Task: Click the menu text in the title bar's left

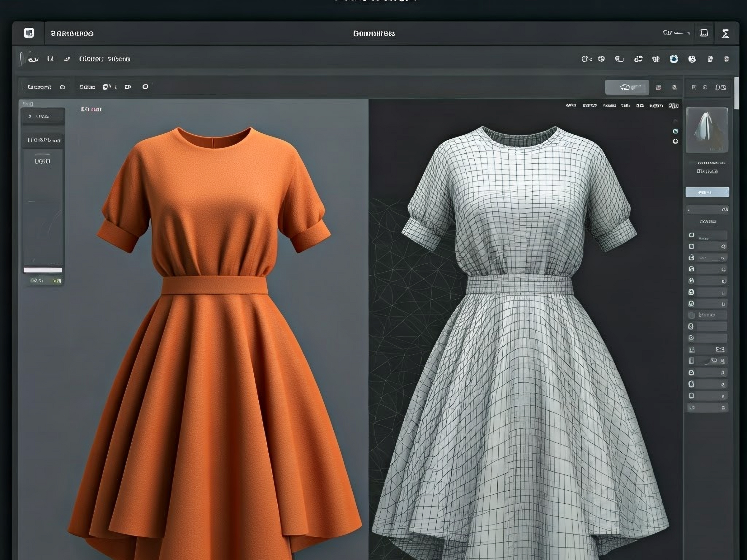Action: tap(72, 33)
